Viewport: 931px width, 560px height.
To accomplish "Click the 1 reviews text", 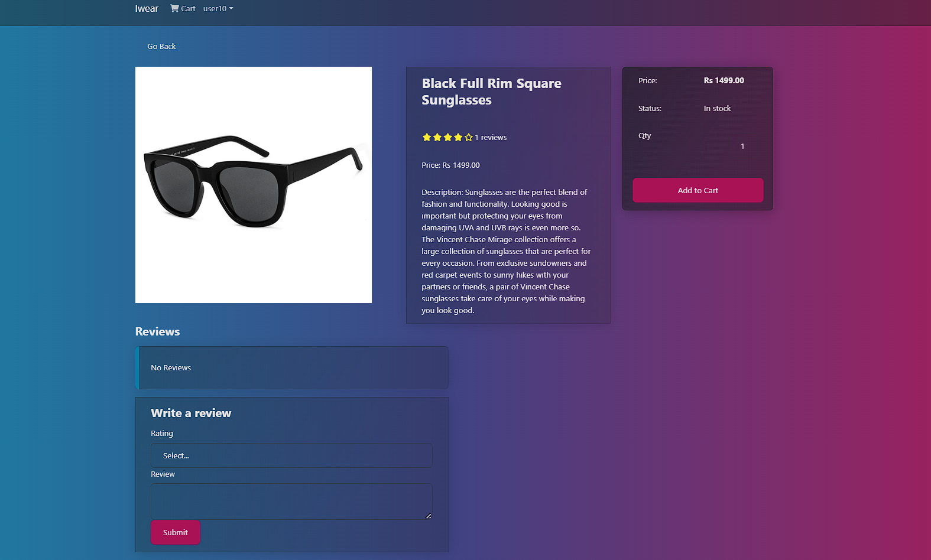I will click(491, 137).
